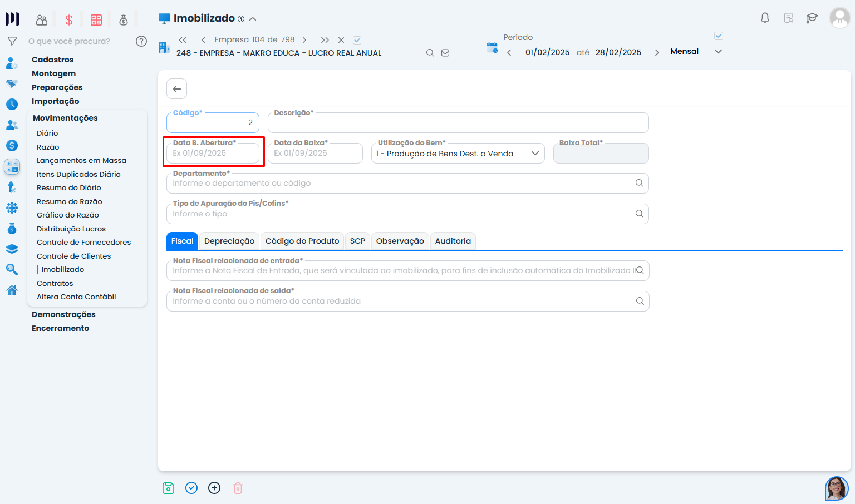
Task: Switch to the Depreciação tab
Action: [229, 241]
